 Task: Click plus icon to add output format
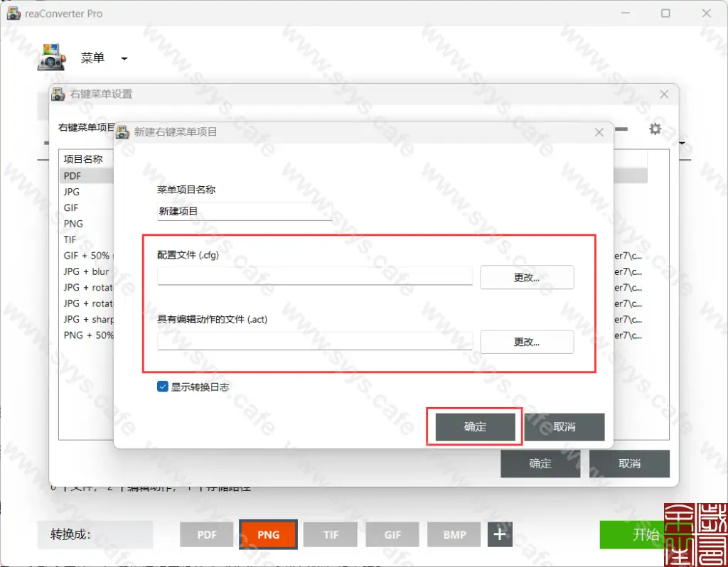(500, 534)
